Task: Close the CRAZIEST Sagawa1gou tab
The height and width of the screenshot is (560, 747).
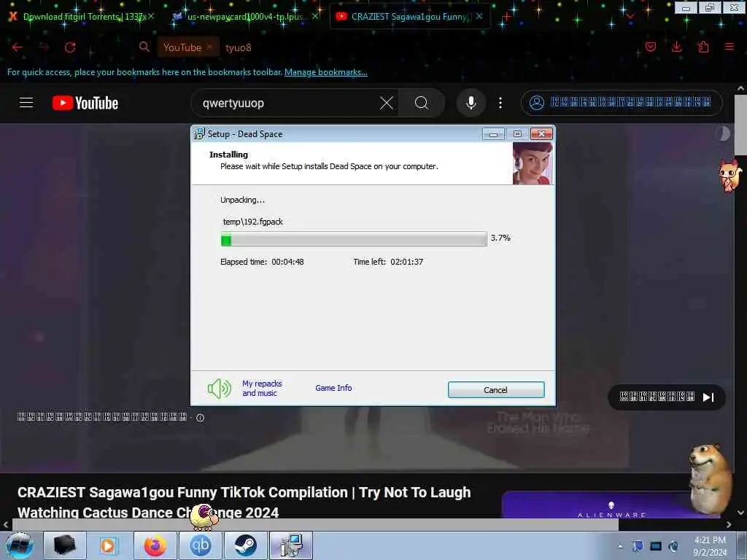Action: pos(479,16)
